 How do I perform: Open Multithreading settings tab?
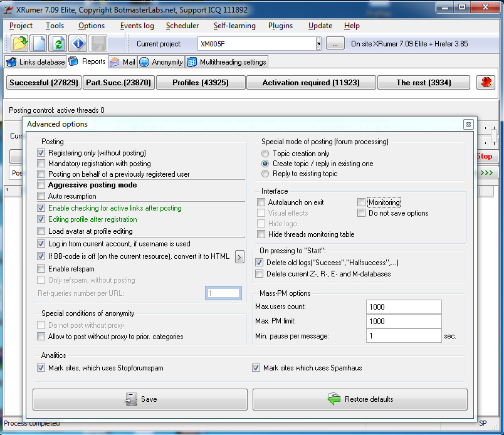point(226,61)
